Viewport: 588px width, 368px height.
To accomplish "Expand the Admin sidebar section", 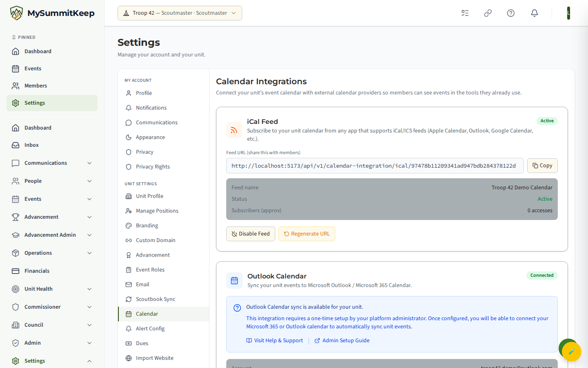I will pos(52,343).
